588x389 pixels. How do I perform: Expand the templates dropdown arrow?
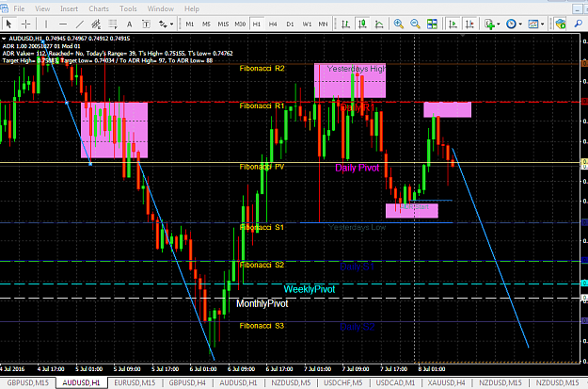click(542, 24)
